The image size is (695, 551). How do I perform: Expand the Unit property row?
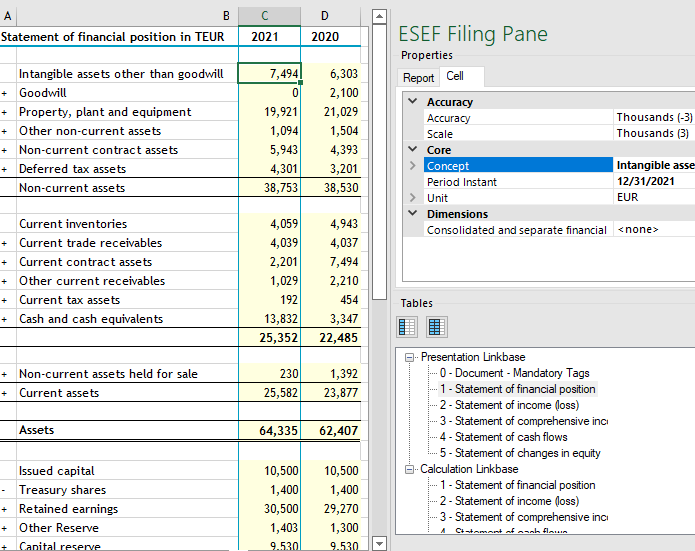tap(413, 198)
